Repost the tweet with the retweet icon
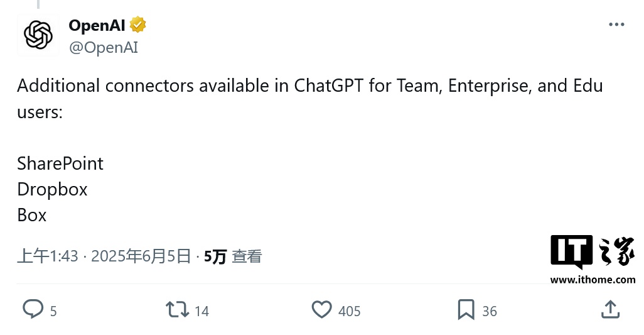This screenshot has height=335, width=644. 176,309
